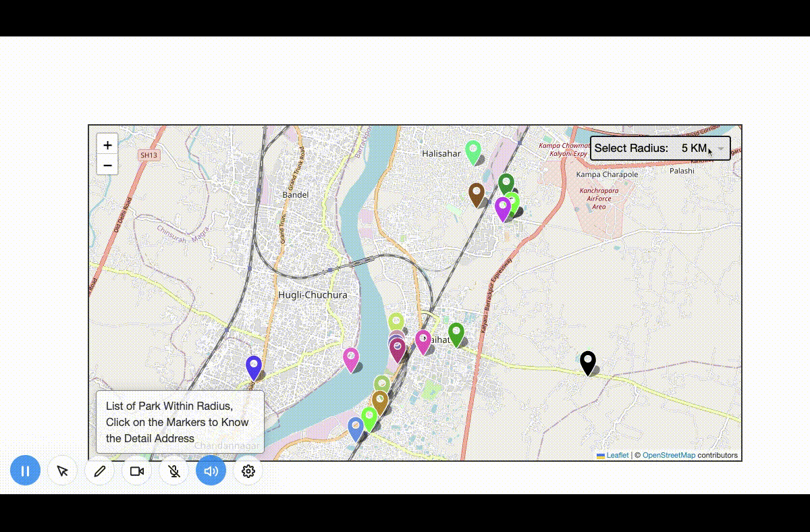Pause the screen recording
The image size is (810, 532).
[25, 471]
